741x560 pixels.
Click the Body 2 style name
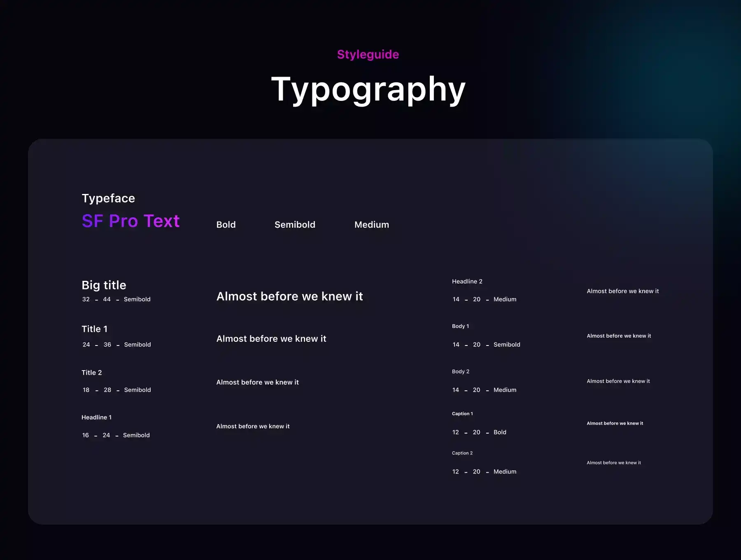460,371
